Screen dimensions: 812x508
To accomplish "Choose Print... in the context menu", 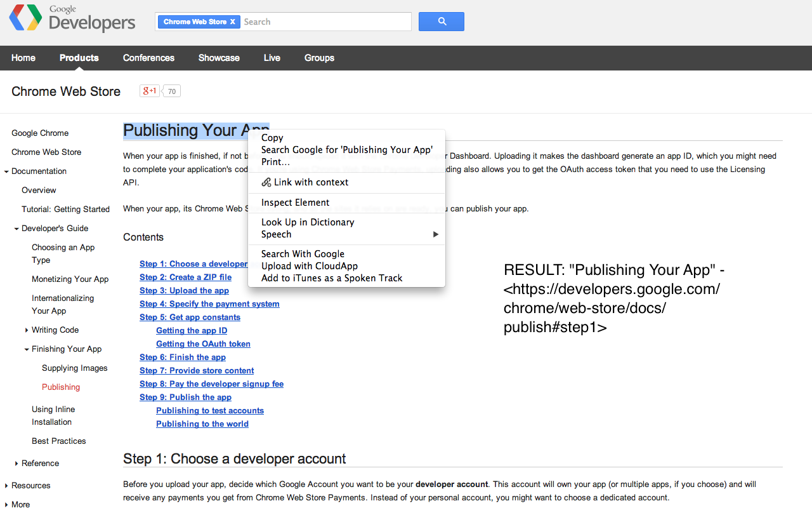I will (x=346, y=162).
